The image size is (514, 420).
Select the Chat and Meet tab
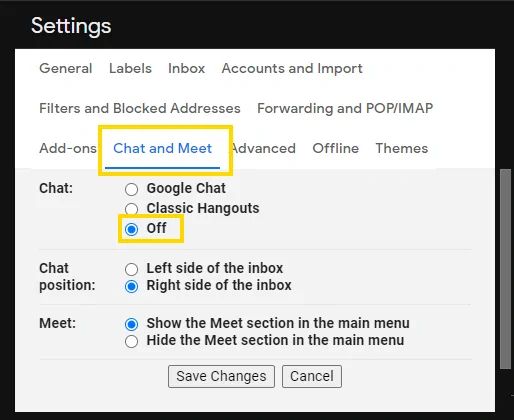(162, 148)
